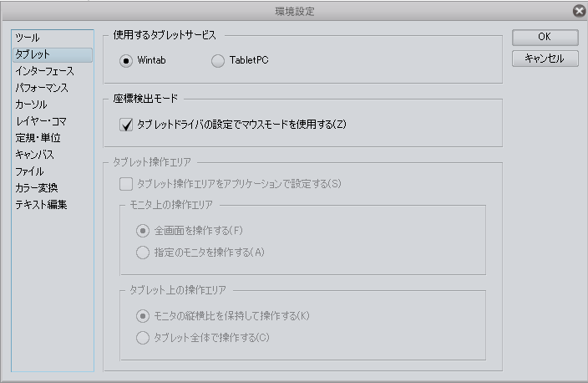Select the Wintab radio button
Image resolution: width=588 pixels, height=383 pixels.
126,60
